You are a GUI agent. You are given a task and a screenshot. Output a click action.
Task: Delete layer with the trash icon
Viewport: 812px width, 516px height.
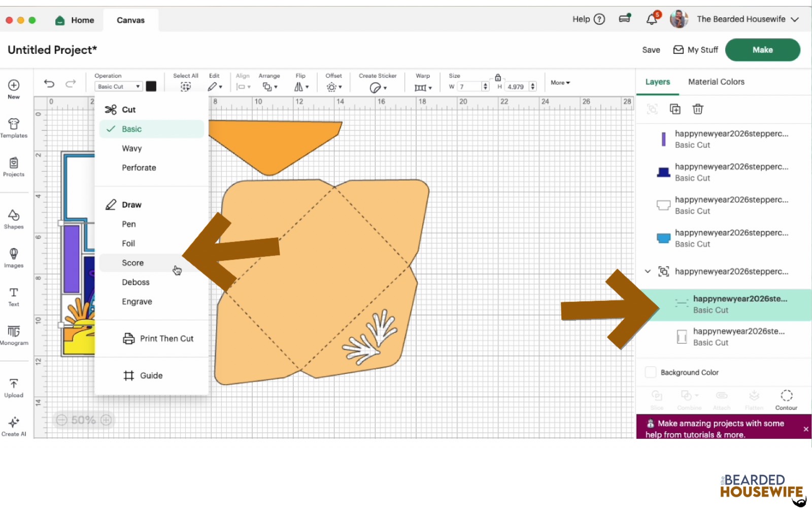[x=698, y=109]
